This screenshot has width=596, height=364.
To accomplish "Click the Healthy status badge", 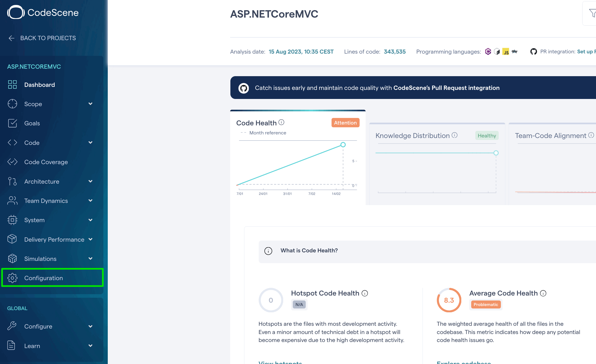I will tap(487, 136).
